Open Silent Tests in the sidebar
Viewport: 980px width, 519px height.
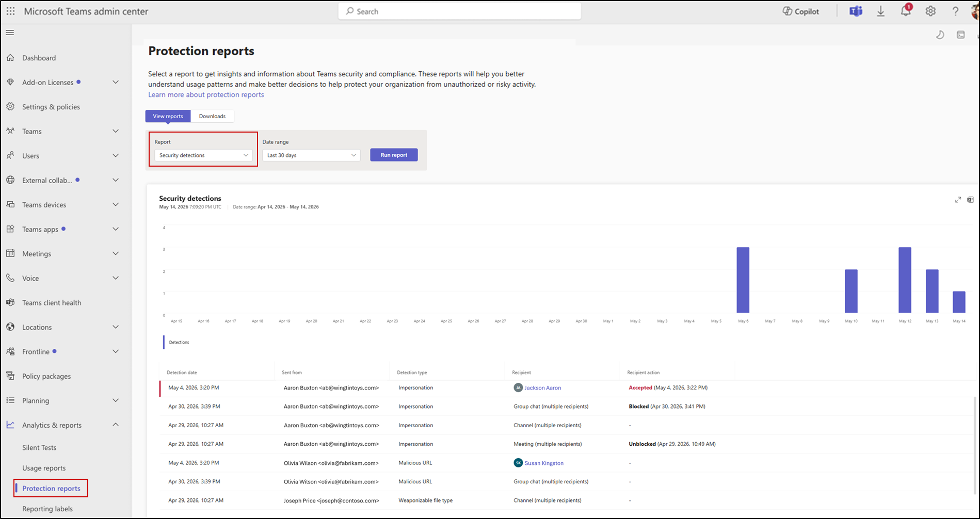(x=39, y=447)
